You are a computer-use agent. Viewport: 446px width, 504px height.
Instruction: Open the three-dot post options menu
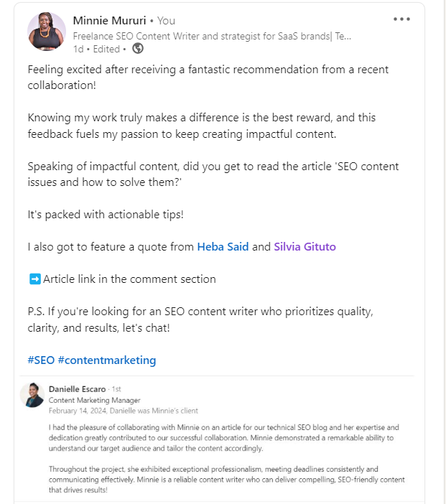click(x=401, y=19)
